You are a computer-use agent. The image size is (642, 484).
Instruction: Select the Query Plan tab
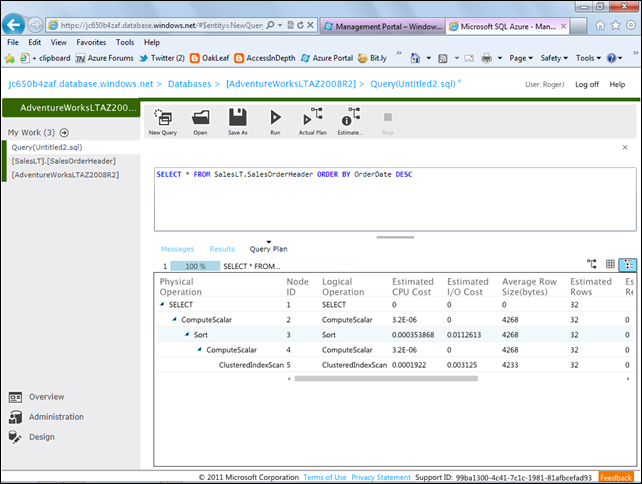268,249
